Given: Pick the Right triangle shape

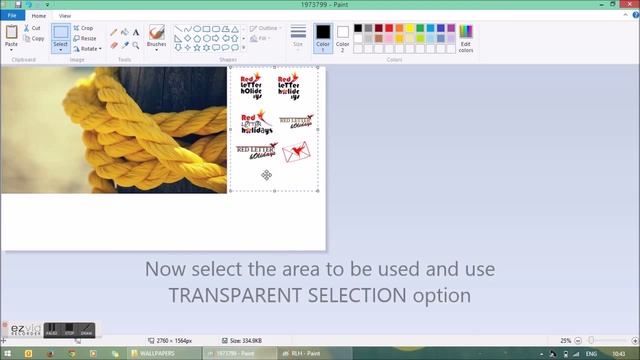Looking at the screenshot, I should point(178,38).
